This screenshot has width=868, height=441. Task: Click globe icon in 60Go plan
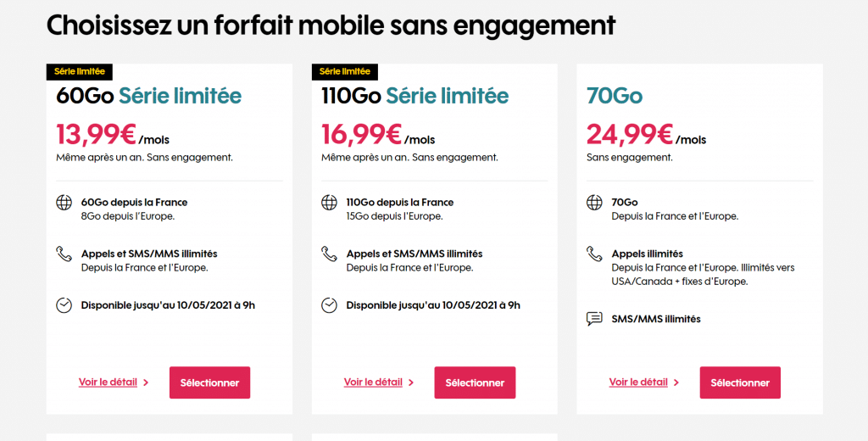click(64, 203)
